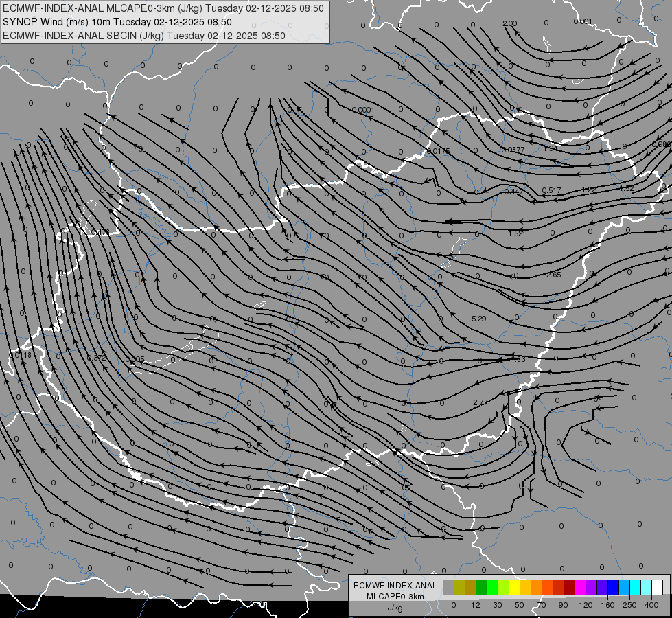Click the 70 tick label on the color scale

pyautogui.click(x=542, y=605)
